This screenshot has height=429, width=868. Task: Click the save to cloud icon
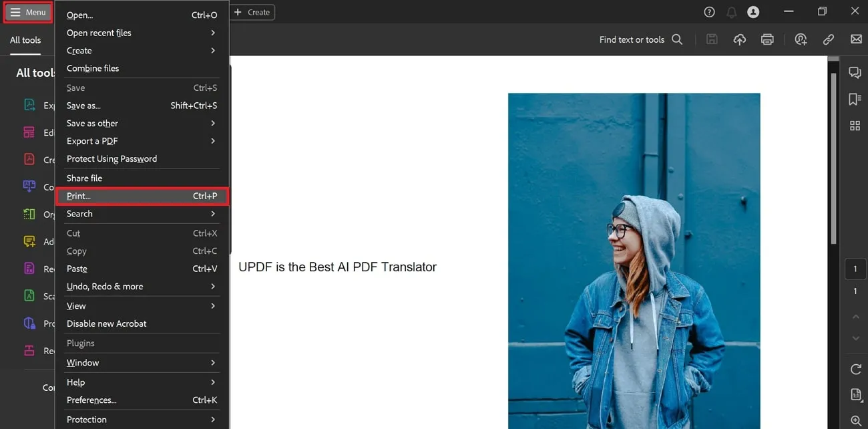pos(739,39)
